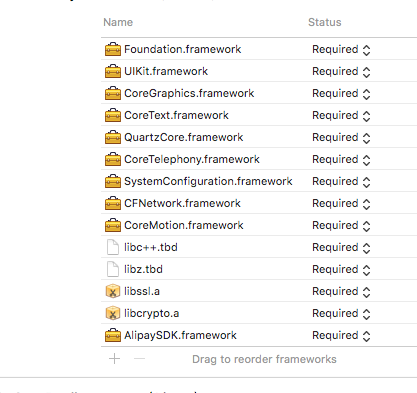
Task: Select the UIKit.framework name
Action: click(x=166, y=71)
